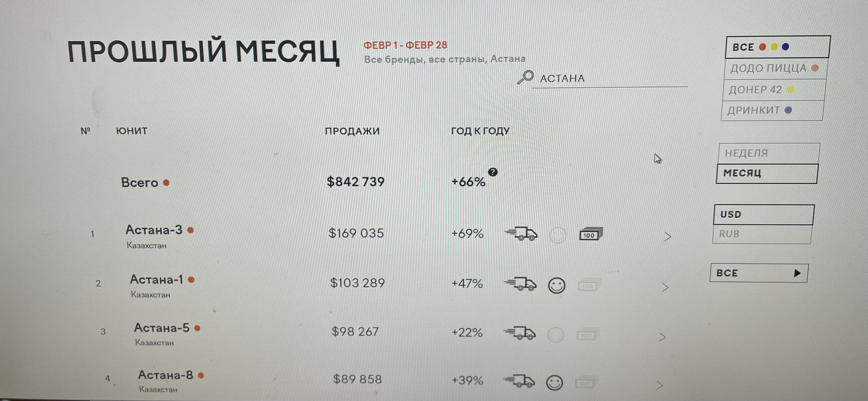This screenshot has height=401, width=868.
Task: Expand the Астана-3 row chevron
Action: [x=667, y=237]
